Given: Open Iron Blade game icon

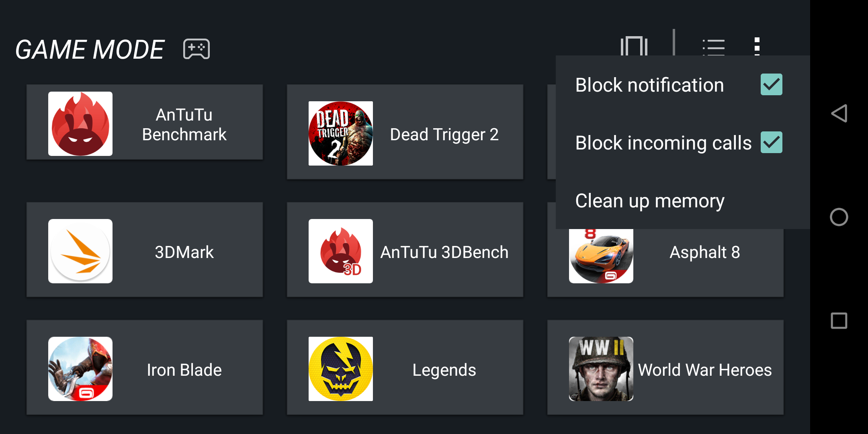Looking at the screenshot, I should click(x=80, y=369).
